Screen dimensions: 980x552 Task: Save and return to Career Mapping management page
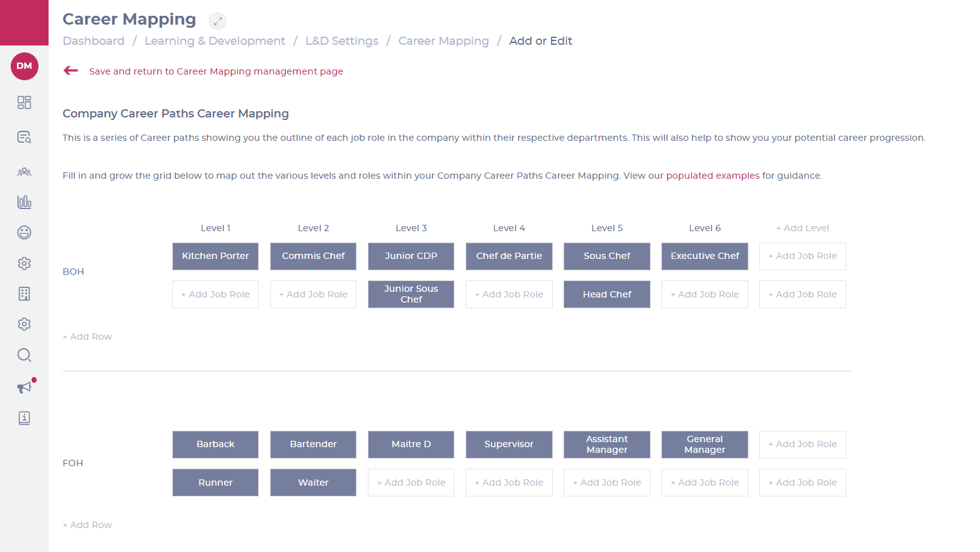click(x=216, y=71)
